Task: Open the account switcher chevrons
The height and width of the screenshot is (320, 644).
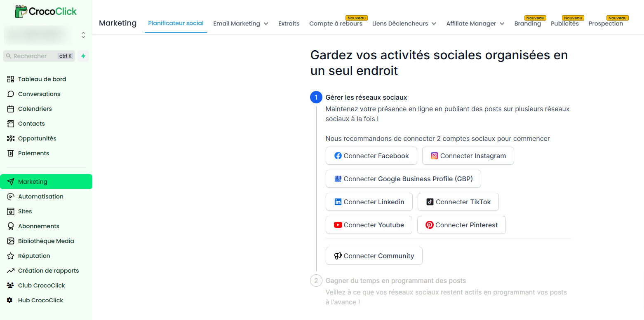Action: tap(83, 35)
